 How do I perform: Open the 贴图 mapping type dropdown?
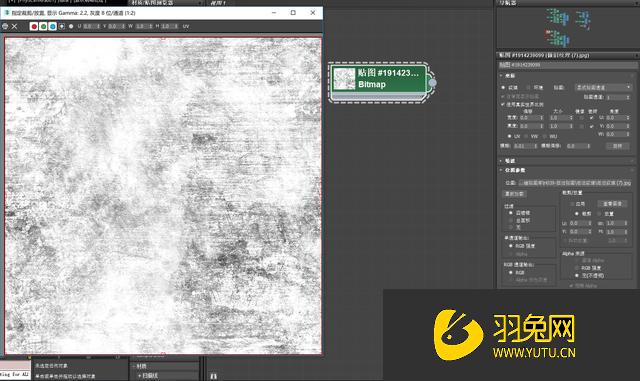pyautogui.click(x=603, y=87)
